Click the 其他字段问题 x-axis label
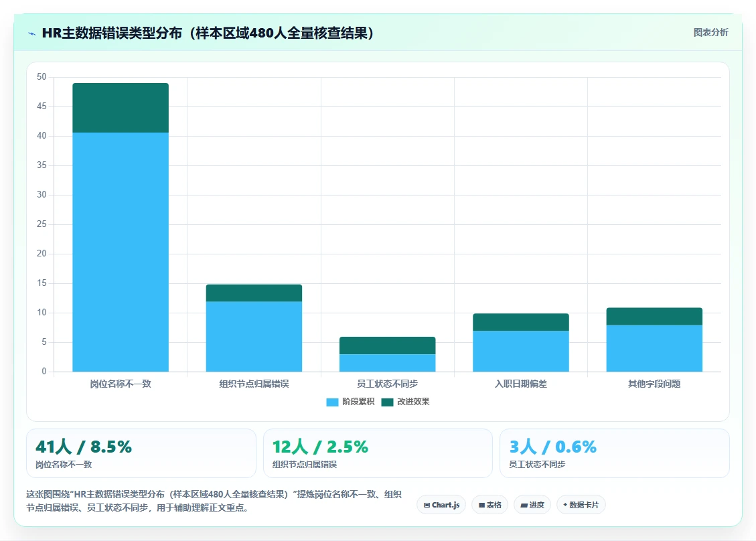This screenshot has height=541, width=756. click(654, 384)
